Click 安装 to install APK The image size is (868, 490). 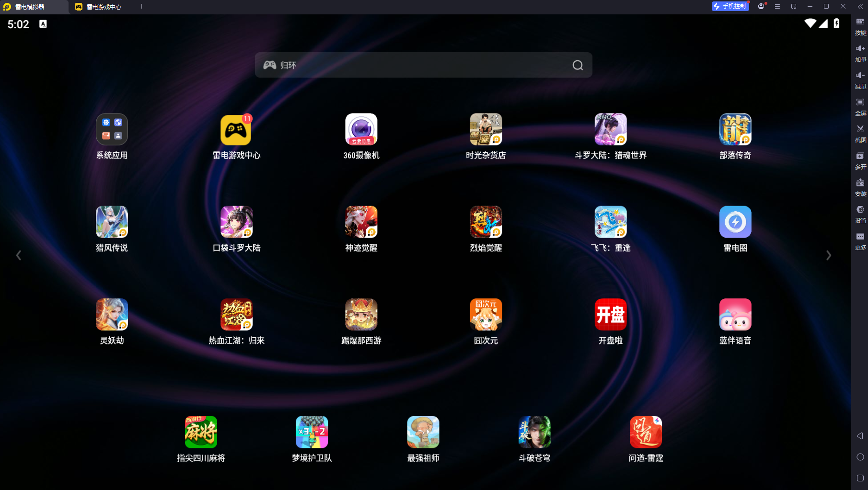point(860,187)
